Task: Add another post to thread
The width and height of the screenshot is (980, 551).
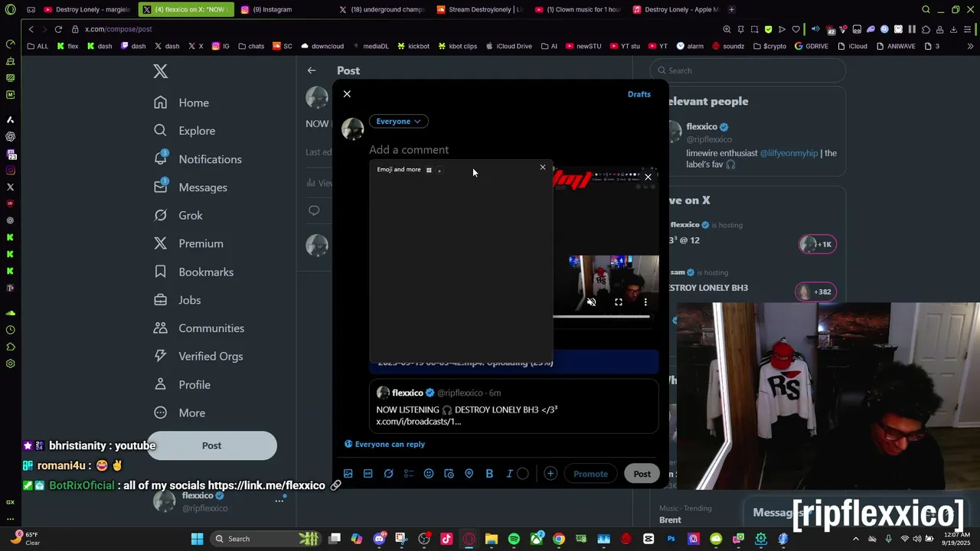Action: pyautogui.click(x=550, y=474)
